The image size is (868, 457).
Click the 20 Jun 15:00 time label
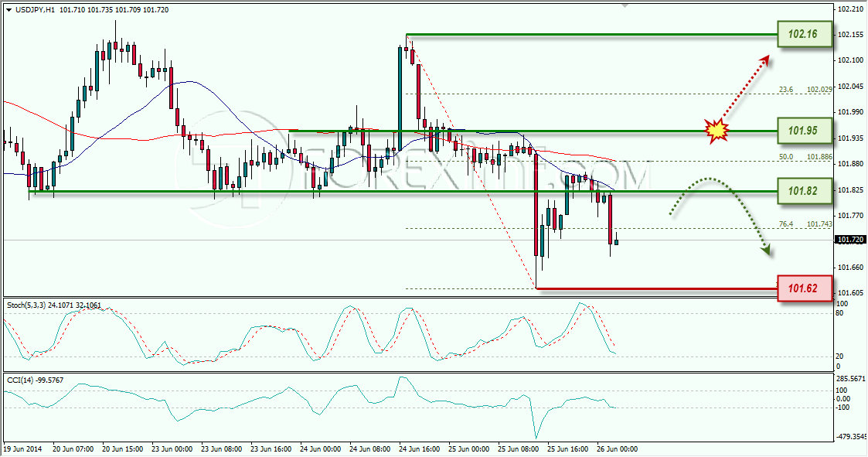click(123, 448)
